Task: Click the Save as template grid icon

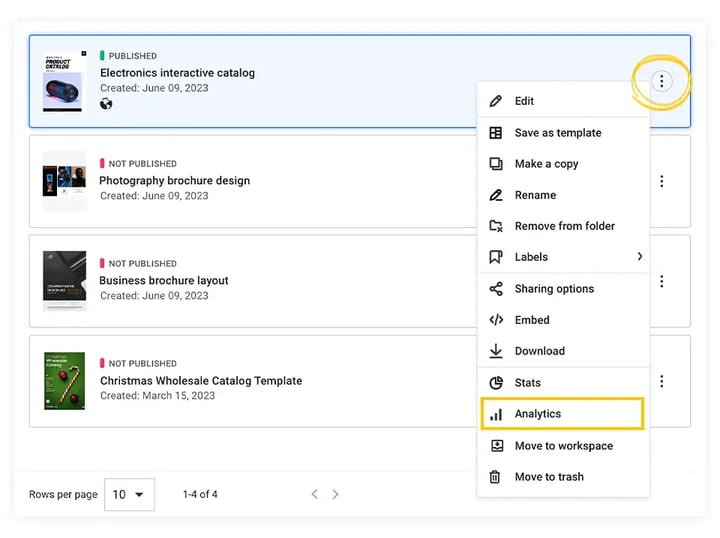Action: point(495,133)
